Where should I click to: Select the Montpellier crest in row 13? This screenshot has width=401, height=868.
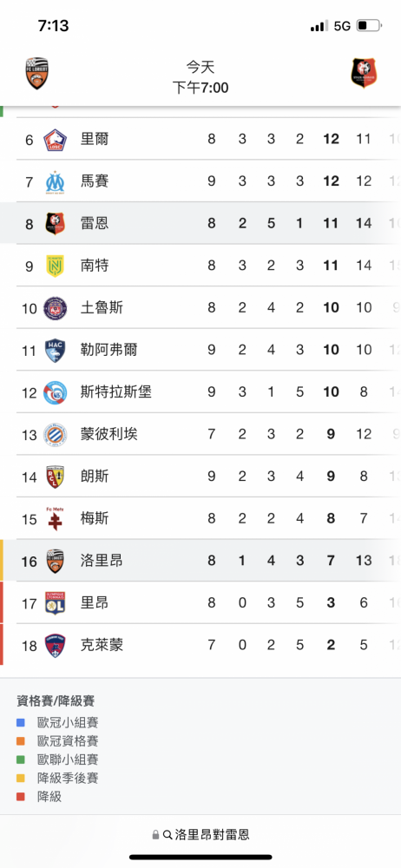pyautogui.click(x=55, y=435)
